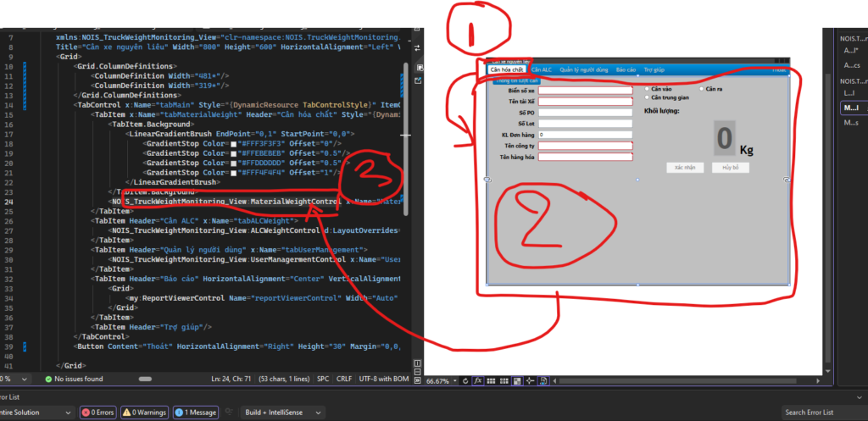Choose the 'Cân trung gian' radio option
868x421 pixels.
[648, 97]
